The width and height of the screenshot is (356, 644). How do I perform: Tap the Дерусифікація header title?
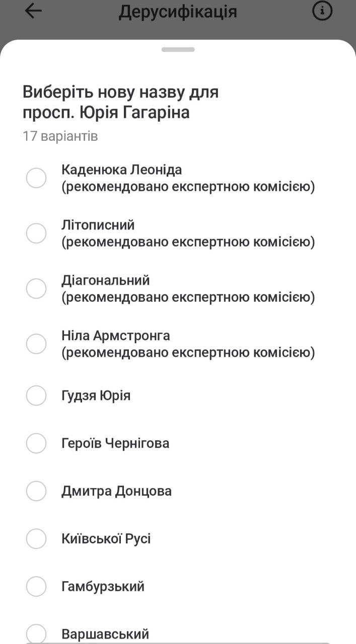pos(178,12)
